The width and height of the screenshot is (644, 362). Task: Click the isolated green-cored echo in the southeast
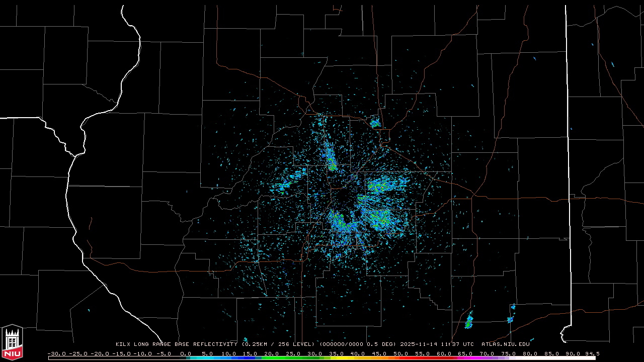point(469,321)
